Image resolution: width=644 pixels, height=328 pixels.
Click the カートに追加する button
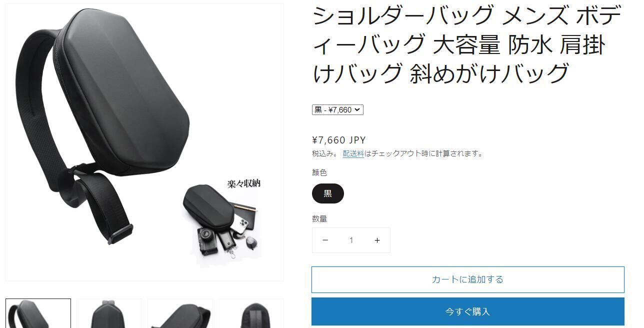point(468,279)
